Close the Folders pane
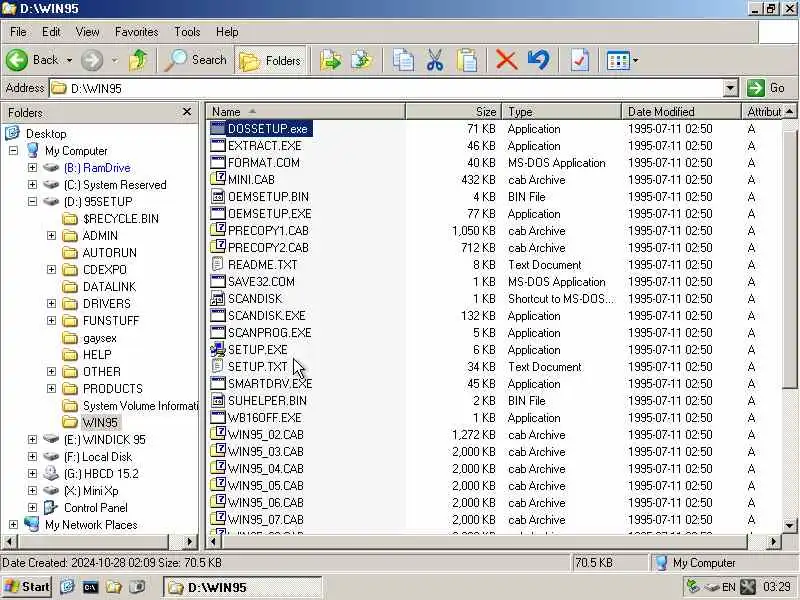Viewport: 800px width, 600px height. (x=187, y=111)
